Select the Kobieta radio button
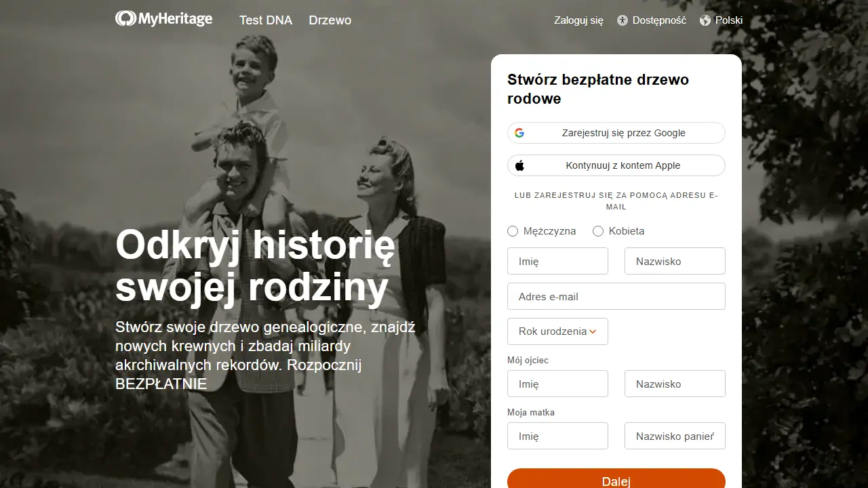This screenshot has width=868, height=488. coord(598,231)
